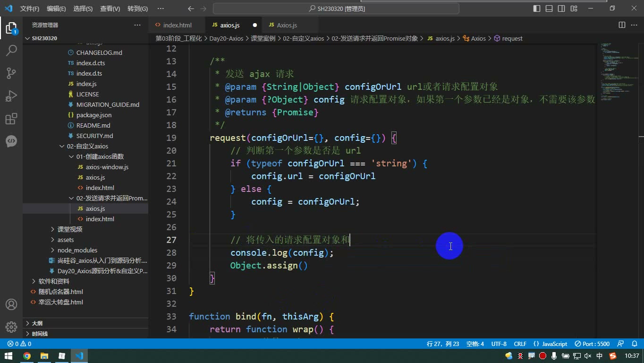Click the Go Forward arrow in title bar
The width and height of the screenshot is (644, 363).
[x=203, y=9]
